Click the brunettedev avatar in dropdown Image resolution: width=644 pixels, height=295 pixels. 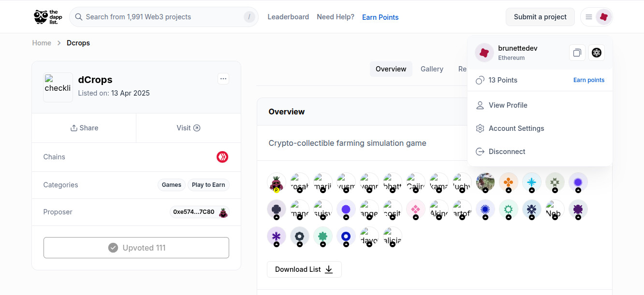pyautogui.click(x=484, y=53)
